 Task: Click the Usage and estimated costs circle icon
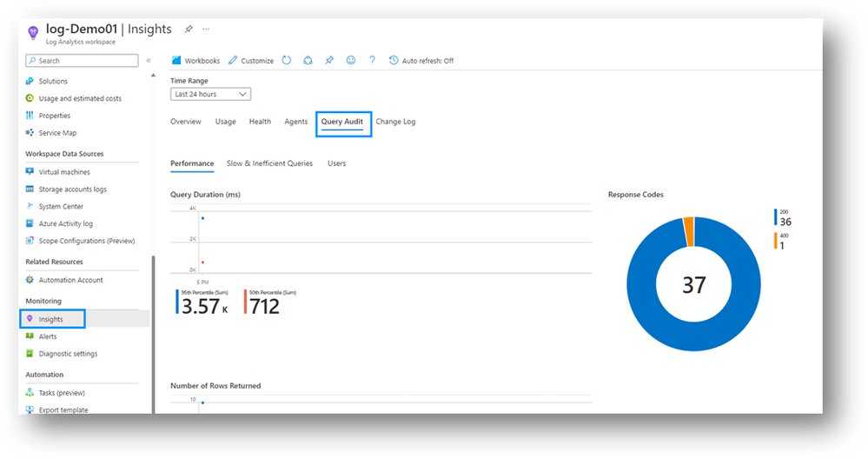point(30,98)
